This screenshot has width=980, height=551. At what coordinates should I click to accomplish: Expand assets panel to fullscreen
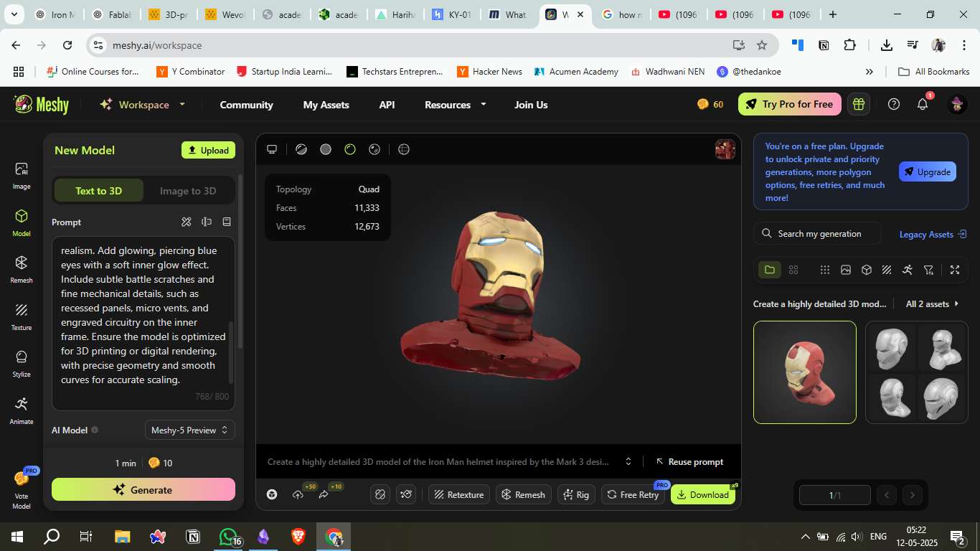click(955, 270)
